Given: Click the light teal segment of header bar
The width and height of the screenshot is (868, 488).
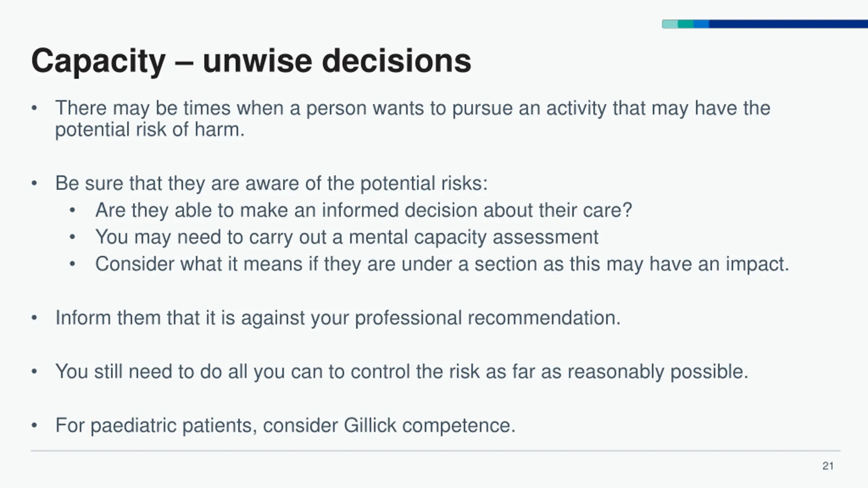Looking at the screenshot, I should [x=670, y=24].
